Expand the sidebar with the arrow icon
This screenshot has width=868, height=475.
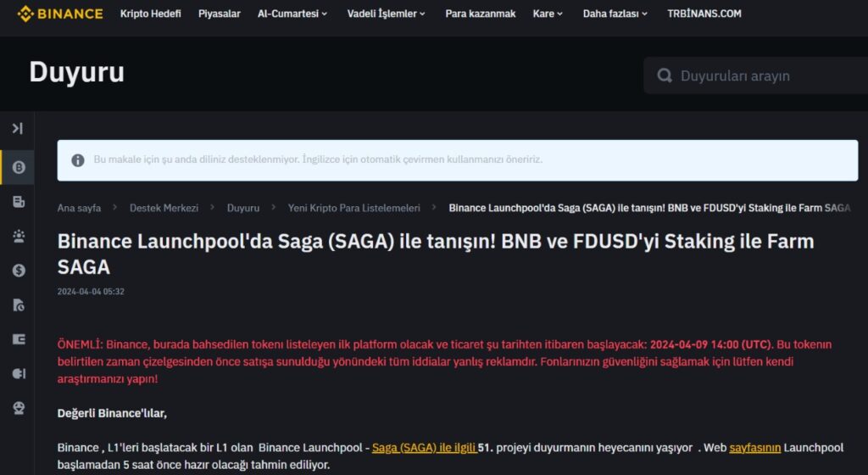[18, 128]
